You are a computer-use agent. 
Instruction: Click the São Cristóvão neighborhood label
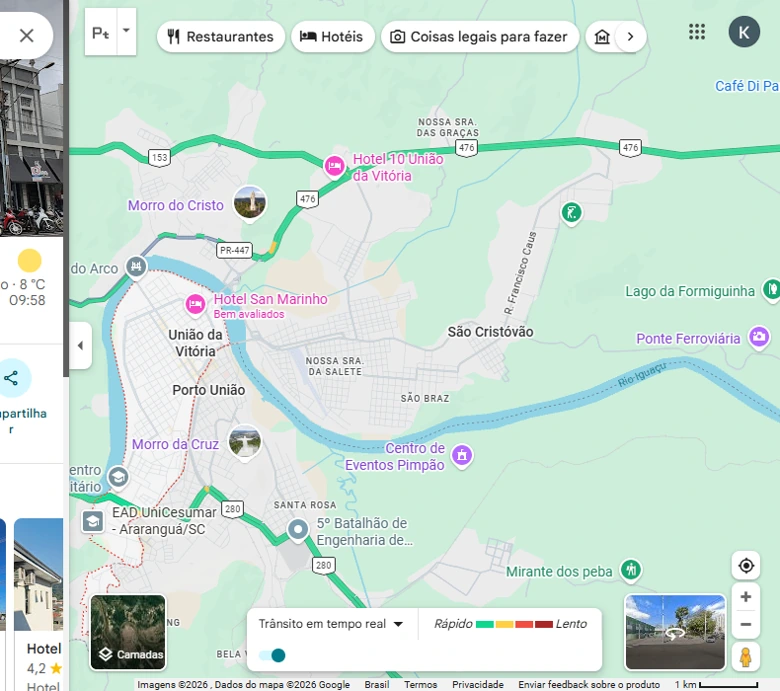pyautogui.click(x=490, y=332)
